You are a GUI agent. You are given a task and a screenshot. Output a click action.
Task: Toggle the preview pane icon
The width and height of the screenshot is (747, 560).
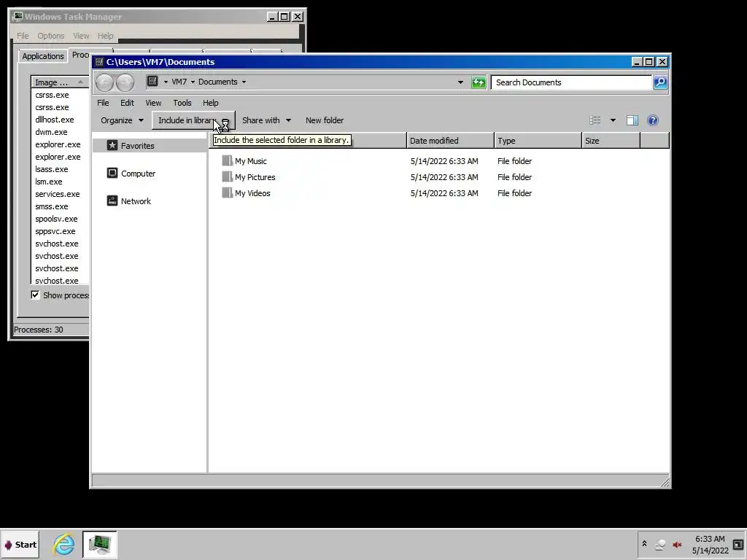(x=632, y=120)
